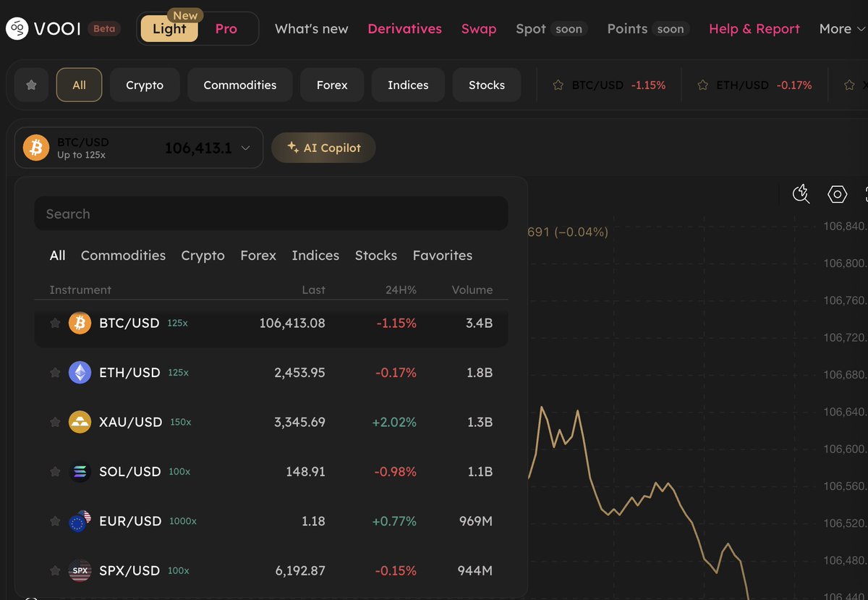Click the Ethereum icon in the ETH/USD row
Viewport: 868px width, 600px height.
(80, 373)
